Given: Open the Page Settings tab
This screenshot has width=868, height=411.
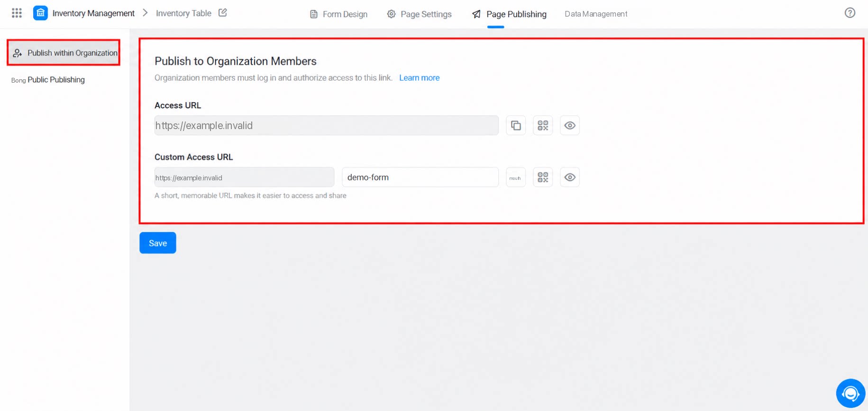Looking at the screenshot, I should tap(419, 14).
